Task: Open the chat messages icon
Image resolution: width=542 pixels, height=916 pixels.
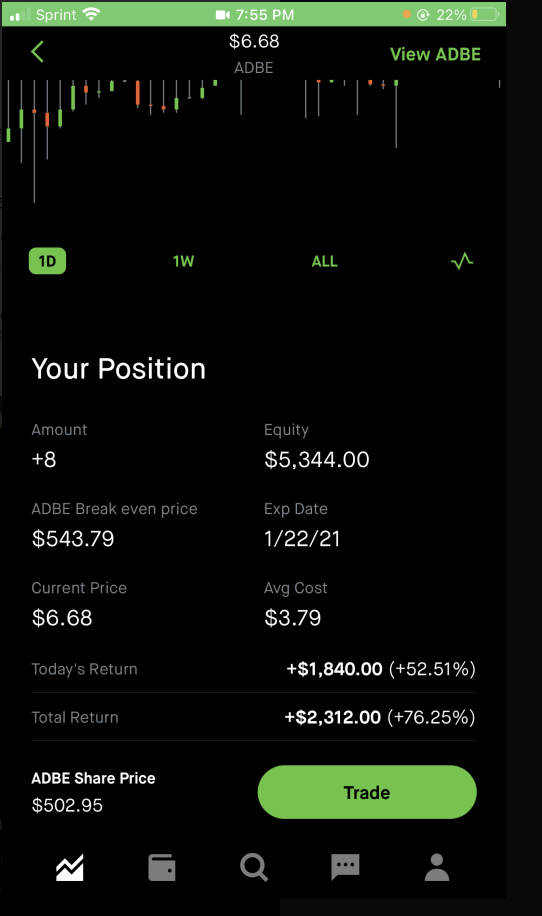Action: 345,867
